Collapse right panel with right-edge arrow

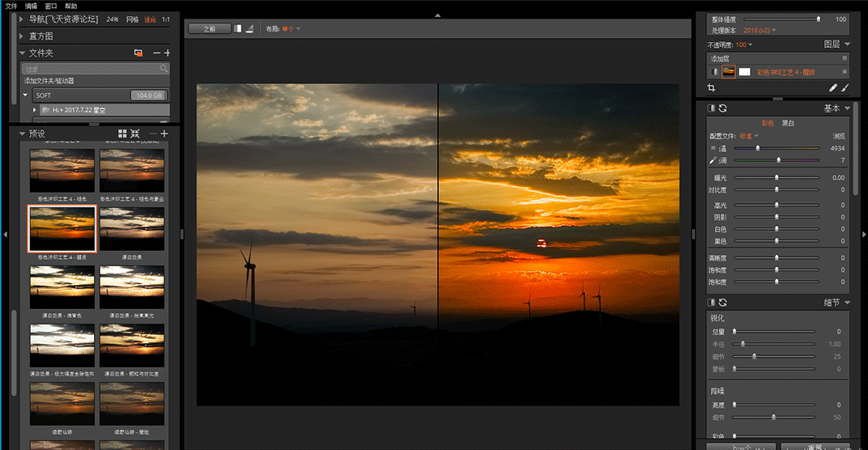click(x=864, y=235)
